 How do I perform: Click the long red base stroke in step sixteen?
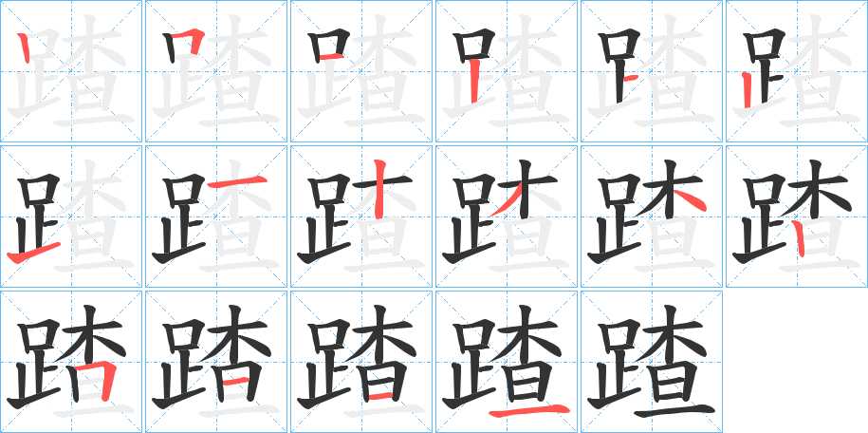pos(529,410)
